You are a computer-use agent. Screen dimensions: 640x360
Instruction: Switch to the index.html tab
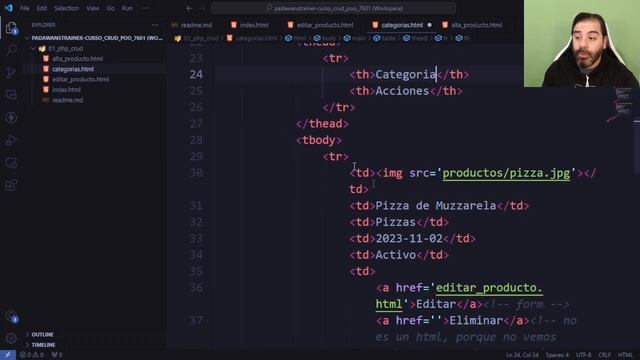250,25
